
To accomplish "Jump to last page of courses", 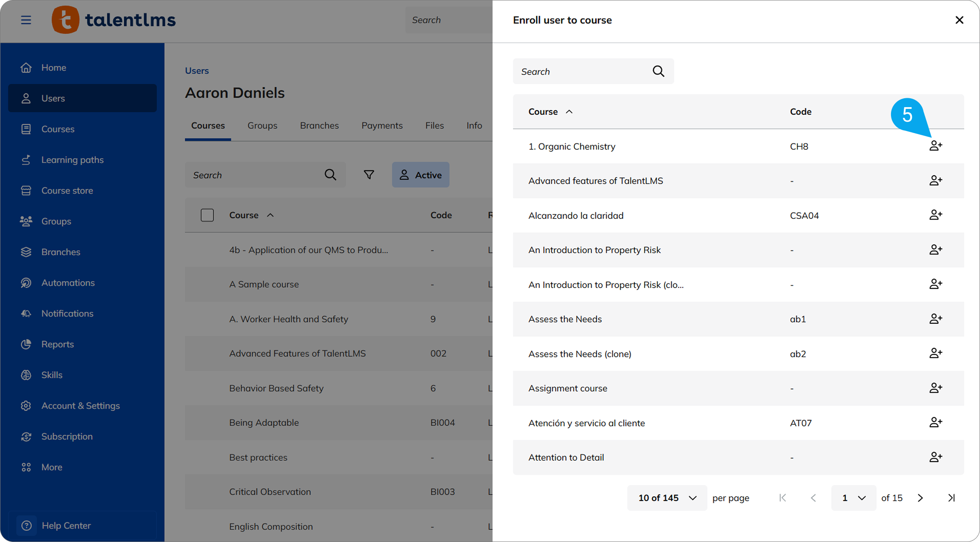I will point(951,498).
